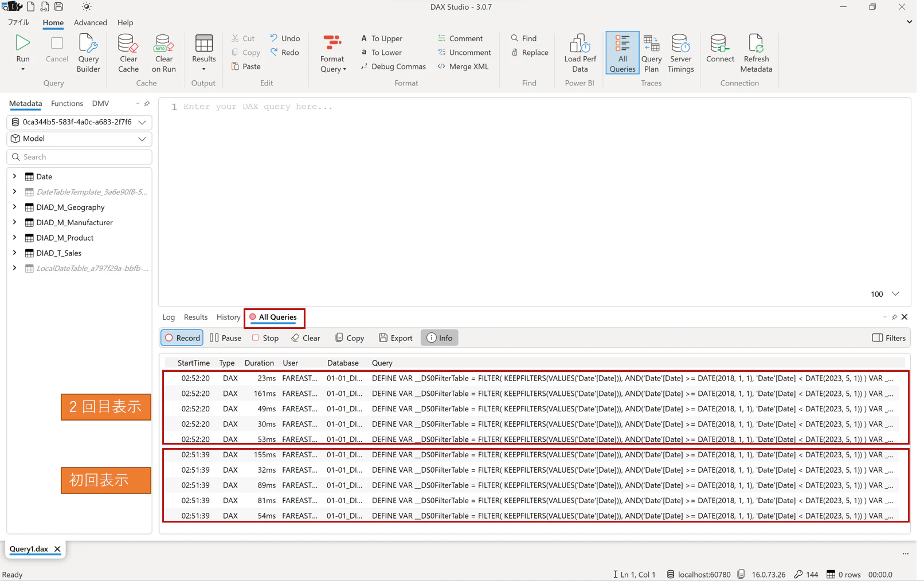Open the Query Builder

coord(88,53)
